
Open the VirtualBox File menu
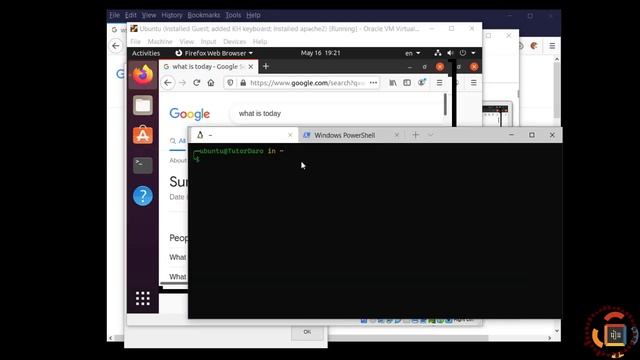tap(136, 42)
